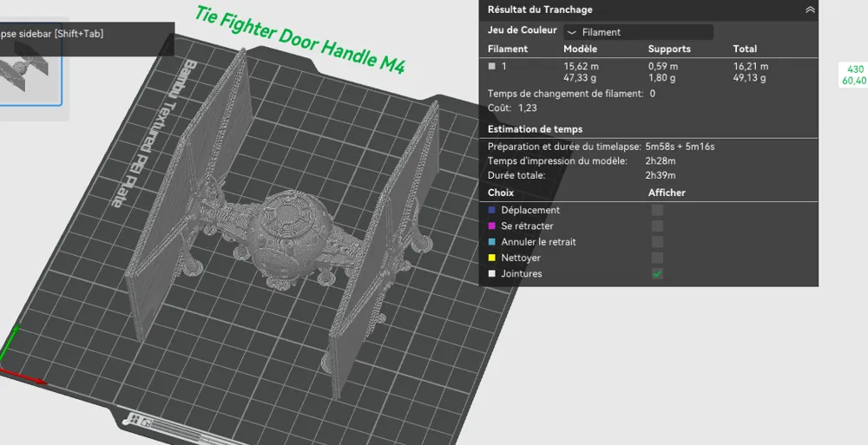Click the Temps de changement de filament row
Image resolution: width=868 pixels, height=445 pixels.
(571, 94)
